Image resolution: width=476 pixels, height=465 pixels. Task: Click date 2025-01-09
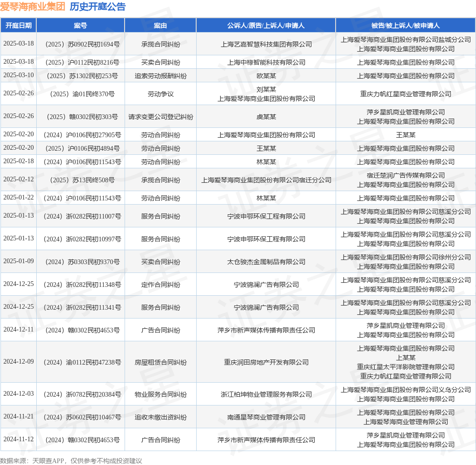19,261
